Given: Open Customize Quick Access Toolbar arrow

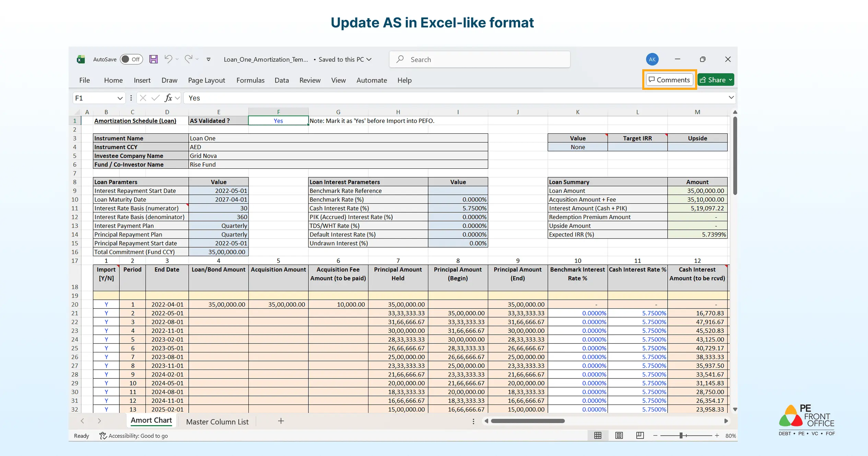Looking at the screenshot, I should pos(208,59).
